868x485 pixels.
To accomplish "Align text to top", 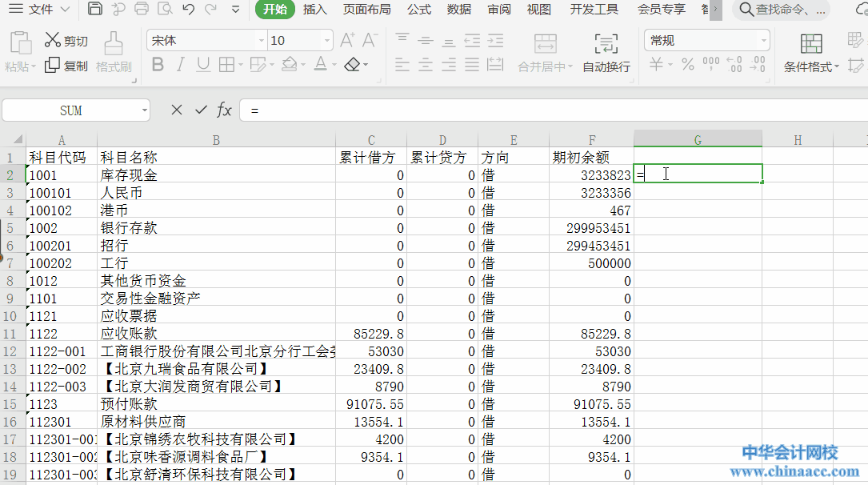I will click(x=402, y=40).
